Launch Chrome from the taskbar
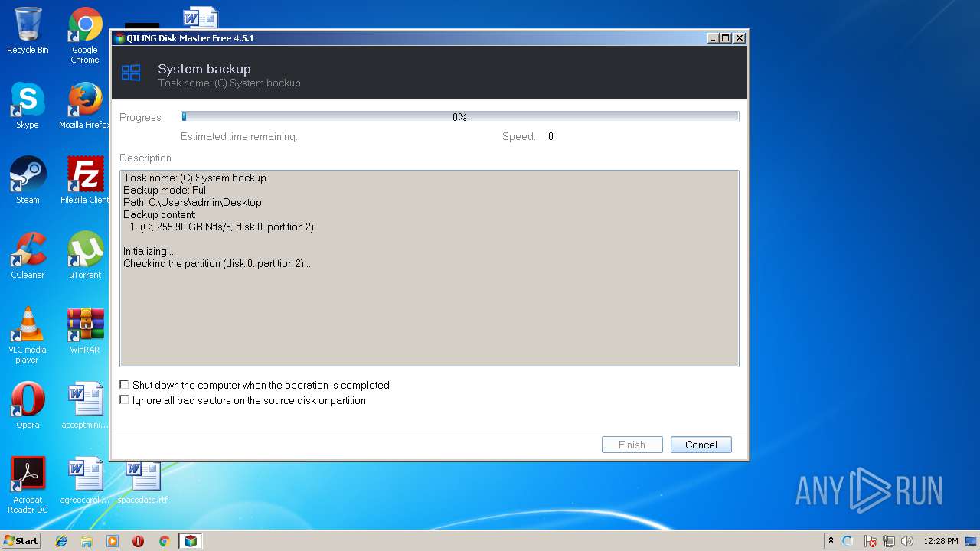 pos(164,541)
